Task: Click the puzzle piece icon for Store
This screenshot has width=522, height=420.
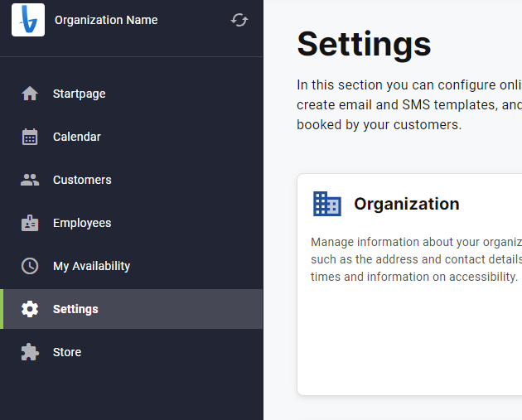Action: pyautogui.click(x=30, y=352)
